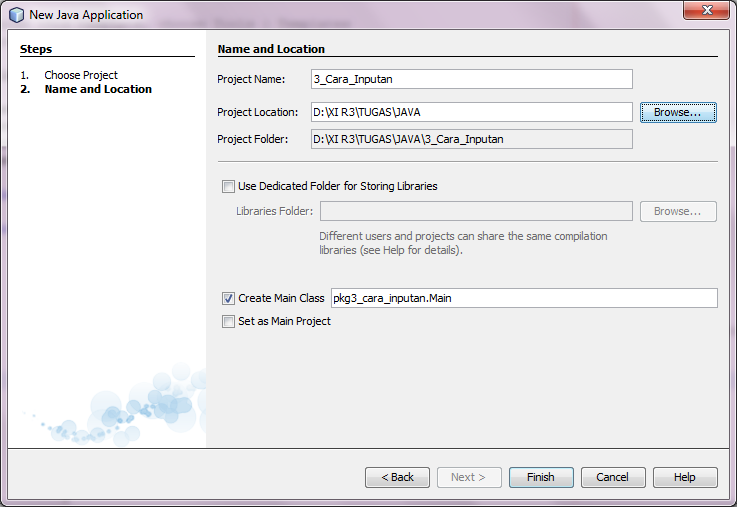Open Help for this wizard

[x=685, y=477]
